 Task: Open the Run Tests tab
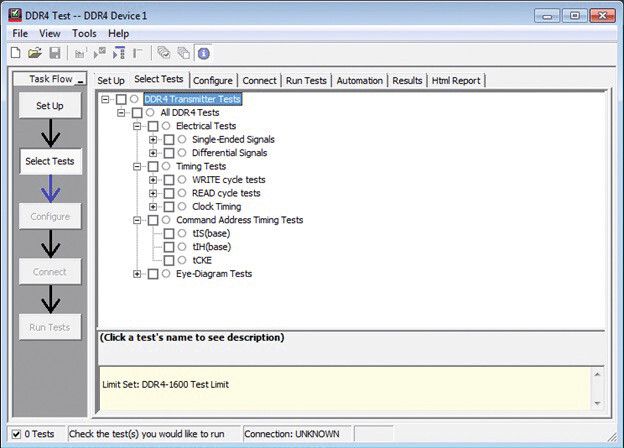click(x=306, y=80)
